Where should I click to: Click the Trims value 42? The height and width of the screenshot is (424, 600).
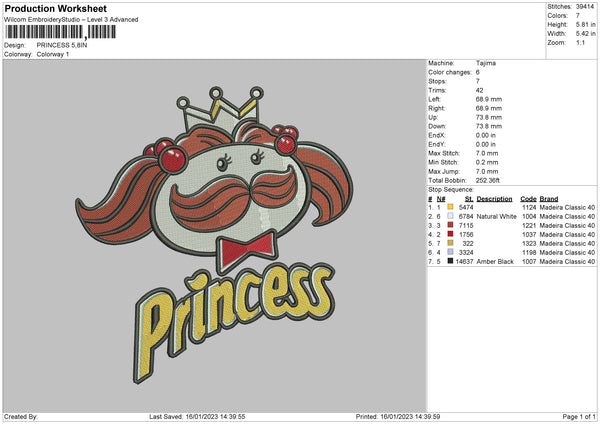(479, 90)
